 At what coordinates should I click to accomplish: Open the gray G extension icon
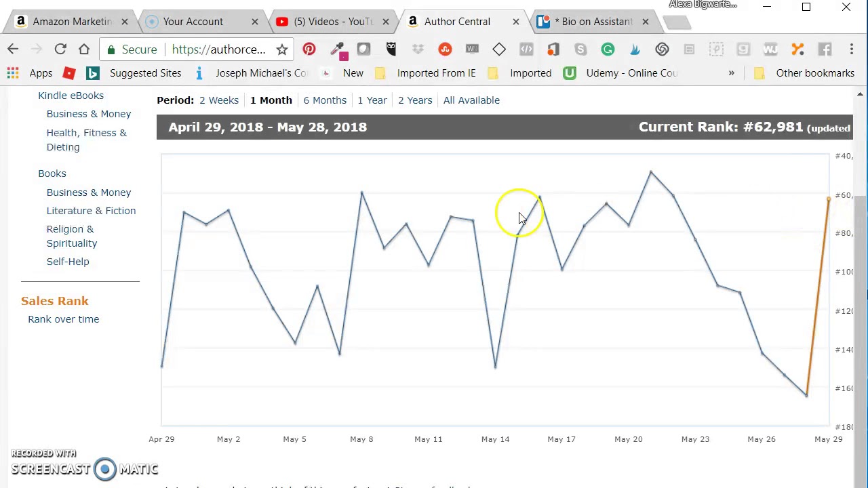[743, 49]
